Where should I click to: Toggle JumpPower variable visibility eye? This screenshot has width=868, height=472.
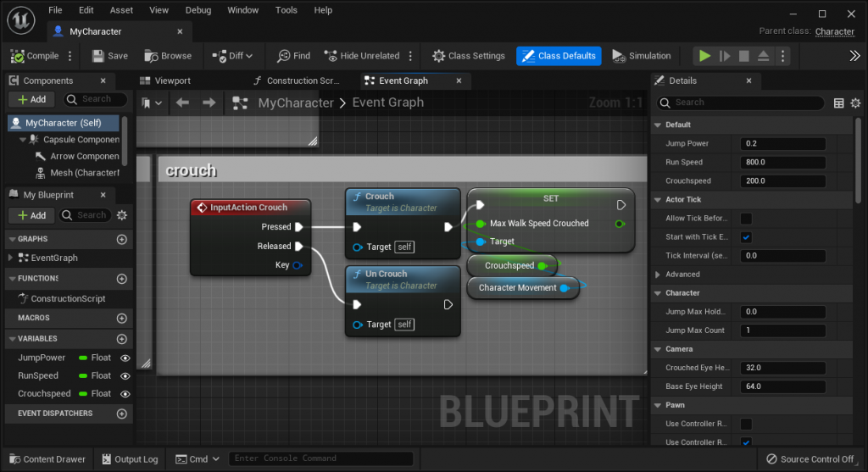(125, 358)
